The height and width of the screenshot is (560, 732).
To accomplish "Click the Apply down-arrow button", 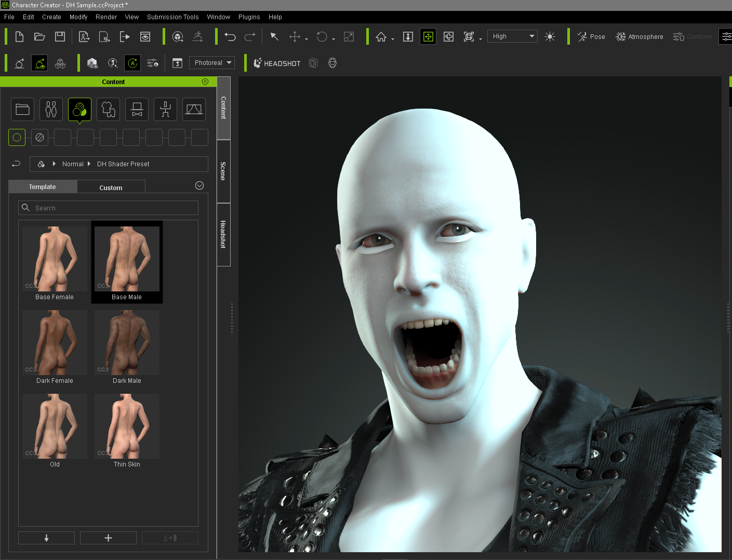I will [x=46, y=538].
